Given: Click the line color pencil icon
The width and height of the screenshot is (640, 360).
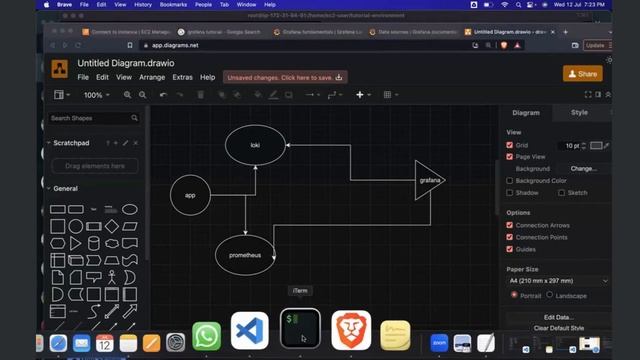Looking at the screenshot, I should pos(273,95).
